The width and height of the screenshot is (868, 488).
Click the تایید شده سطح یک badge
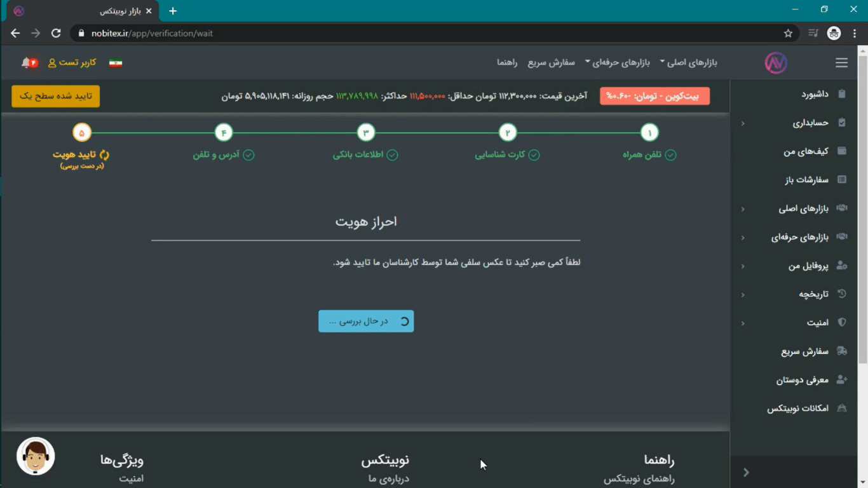tap(55, 96)
